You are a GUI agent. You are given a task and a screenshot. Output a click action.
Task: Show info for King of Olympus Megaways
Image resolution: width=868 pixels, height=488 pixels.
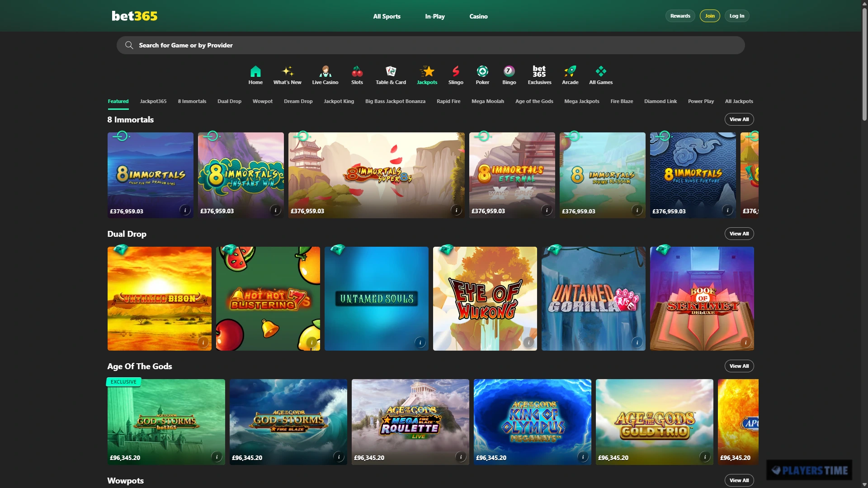click(x=583, y=457)
